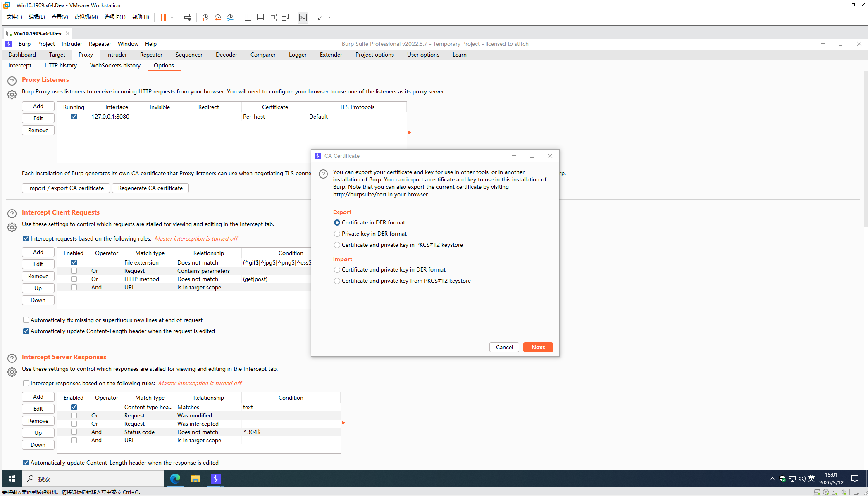
Task: Click Regenerate CA certificate button
Action: point(150,188)
